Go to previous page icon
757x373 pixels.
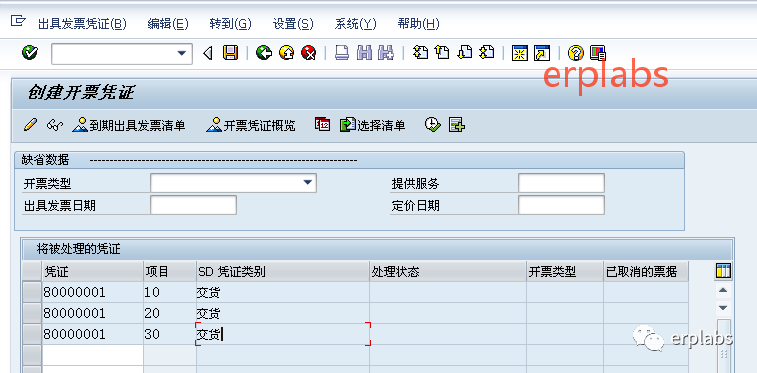coord(442,52)
